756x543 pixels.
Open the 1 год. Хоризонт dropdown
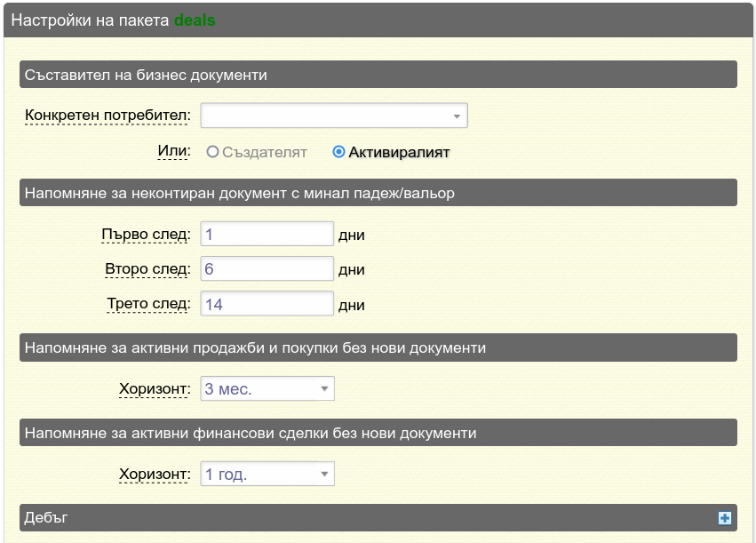[x=267, y=474]
